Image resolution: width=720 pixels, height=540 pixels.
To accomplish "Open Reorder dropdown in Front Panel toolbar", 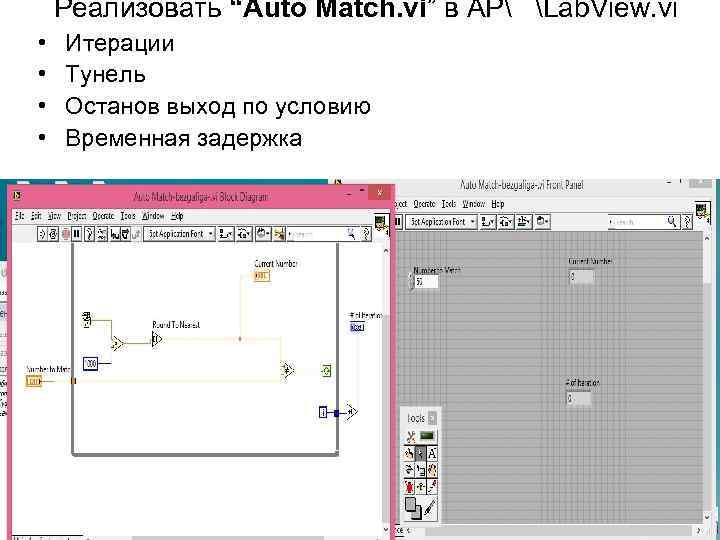I will 542,222.
